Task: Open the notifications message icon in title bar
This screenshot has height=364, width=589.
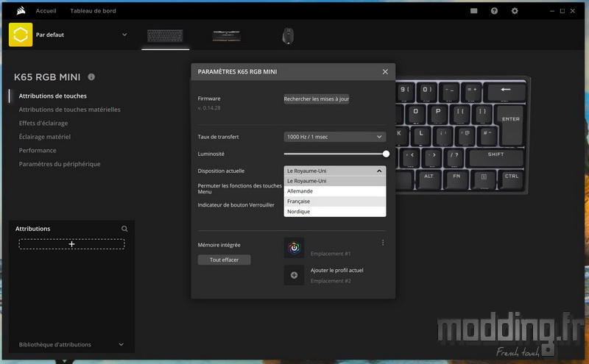Action: [x=473, y=11]
